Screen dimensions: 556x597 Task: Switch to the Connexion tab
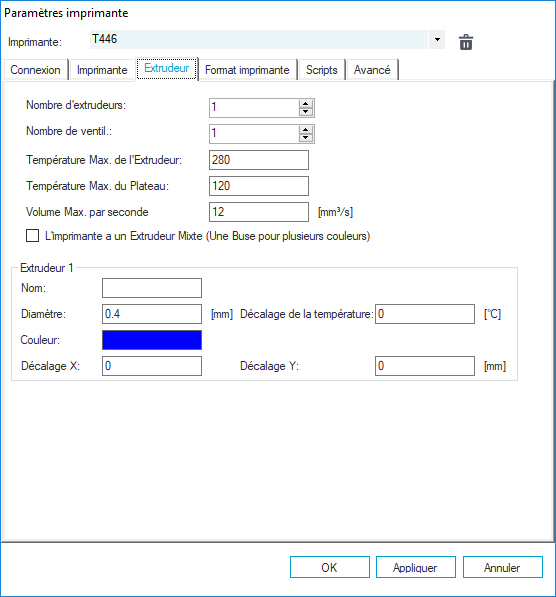(35, 70)
